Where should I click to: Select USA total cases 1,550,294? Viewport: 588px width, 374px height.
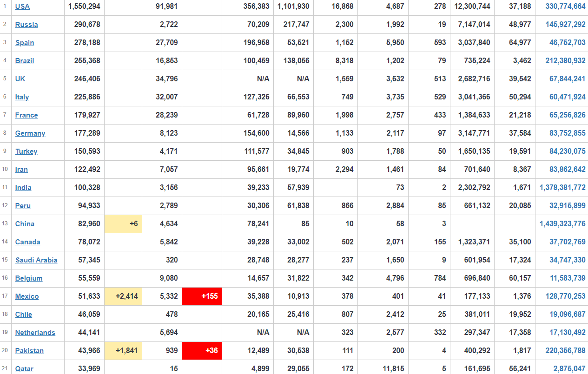click(84, 7)
